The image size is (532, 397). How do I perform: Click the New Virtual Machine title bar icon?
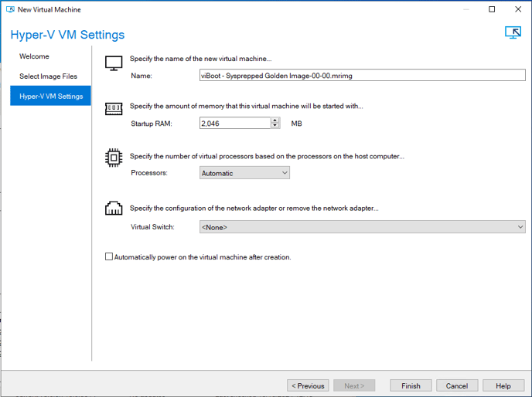click(10, 9)
